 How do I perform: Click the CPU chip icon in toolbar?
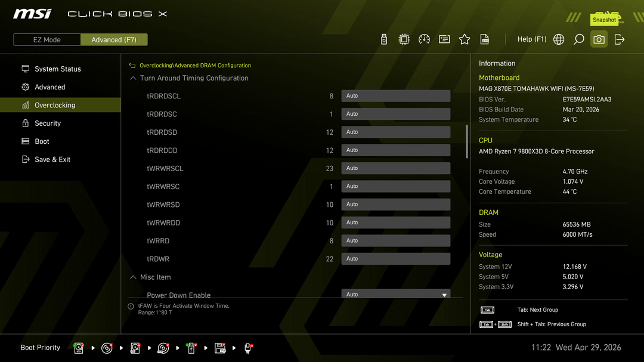[404, 39]
